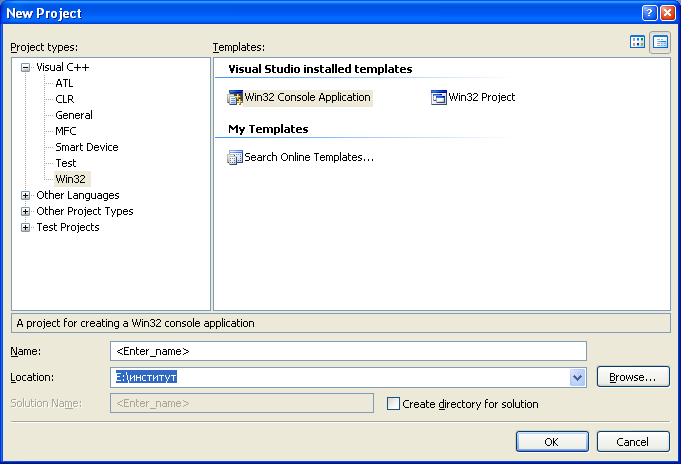Viewport: 681px width, 464px height.
Task: Click the Browse... button
Action: pyautogui.click(x=633, y=377)
